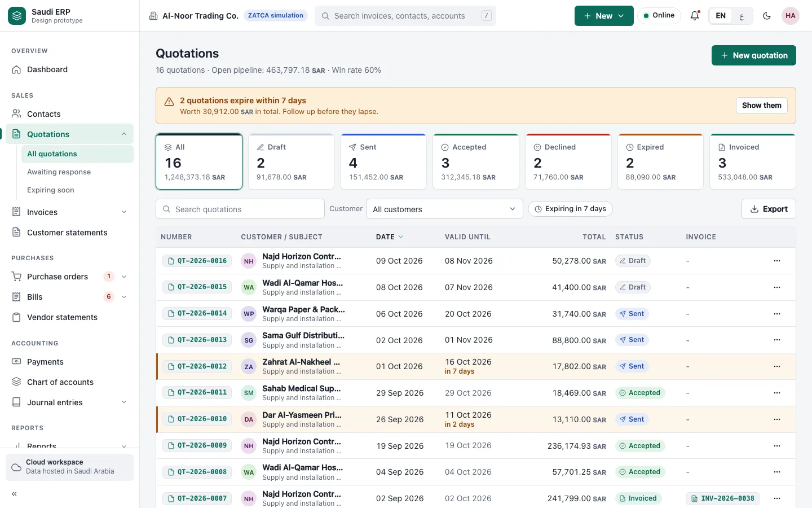
Task: Open actions menu for QT-2026-0012
Action: 777,366
